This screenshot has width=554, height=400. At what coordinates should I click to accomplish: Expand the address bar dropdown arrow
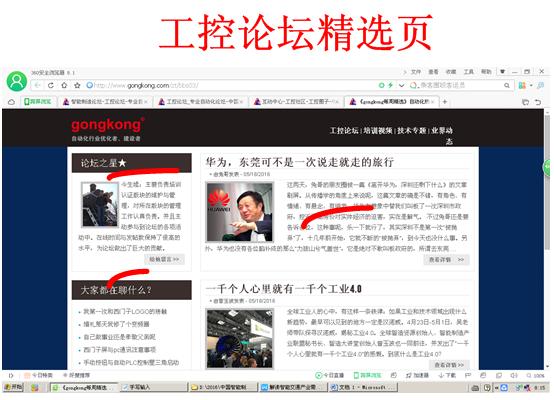[401, 85]
